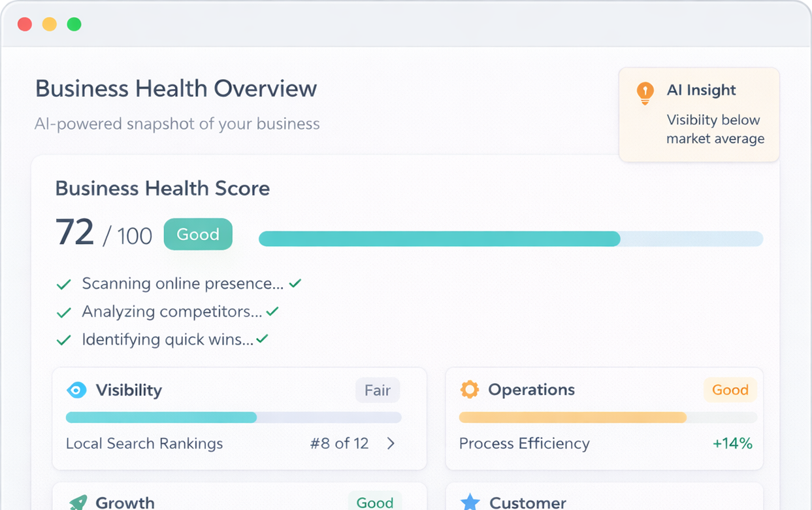Click the yellow minimize window button

(x=50, y=24)
